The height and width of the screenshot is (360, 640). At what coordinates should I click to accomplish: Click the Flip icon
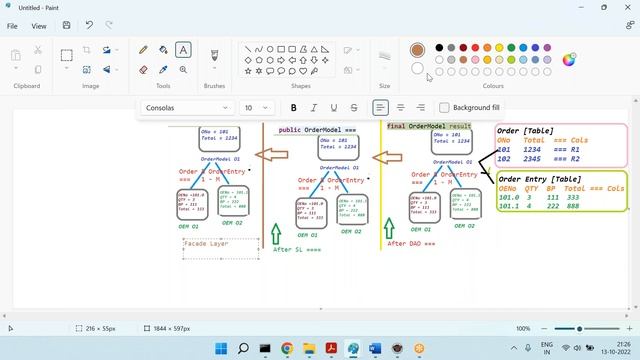[107, 70]
